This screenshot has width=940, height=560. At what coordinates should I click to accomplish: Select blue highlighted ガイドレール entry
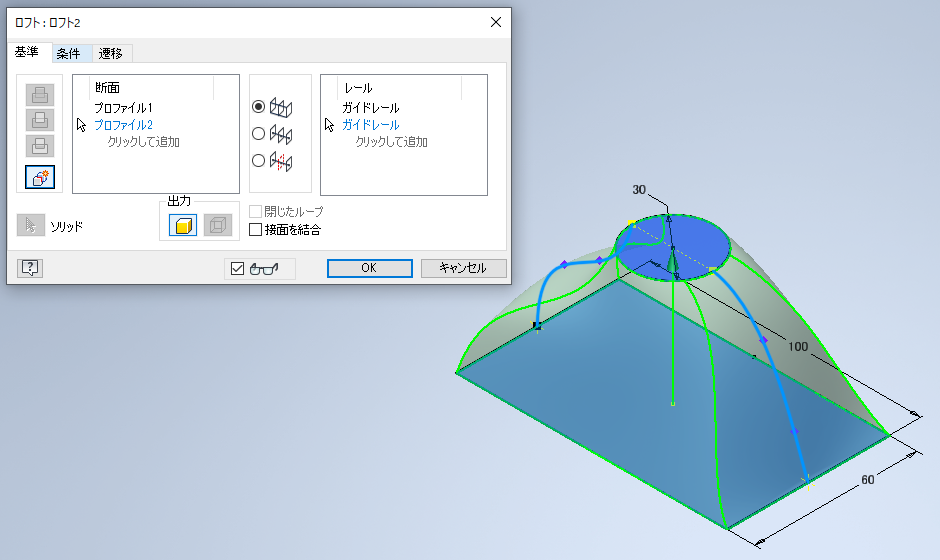tap(371, 125)
